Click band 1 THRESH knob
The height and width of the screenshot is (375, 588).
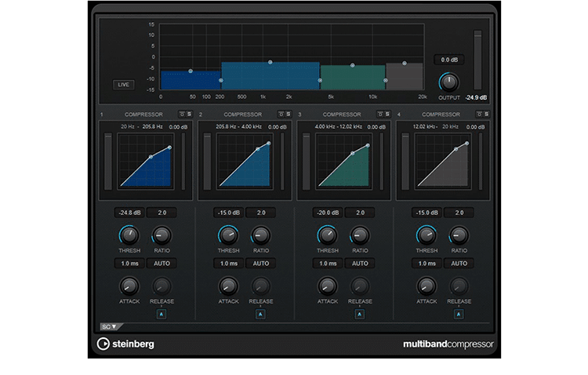click(129, 235)
